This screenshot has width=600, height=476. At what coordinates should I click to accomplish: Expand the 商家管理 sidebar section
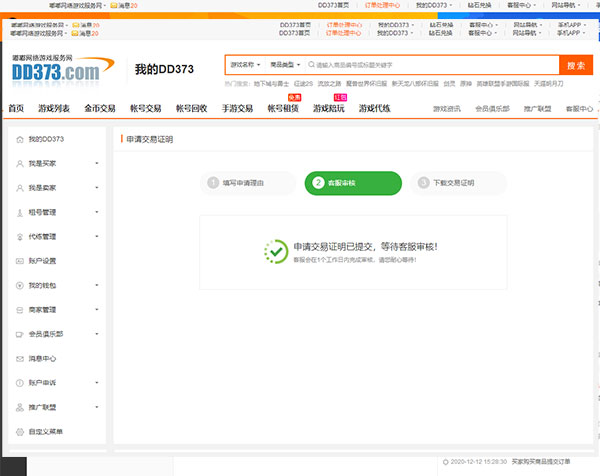click(97, 310)
